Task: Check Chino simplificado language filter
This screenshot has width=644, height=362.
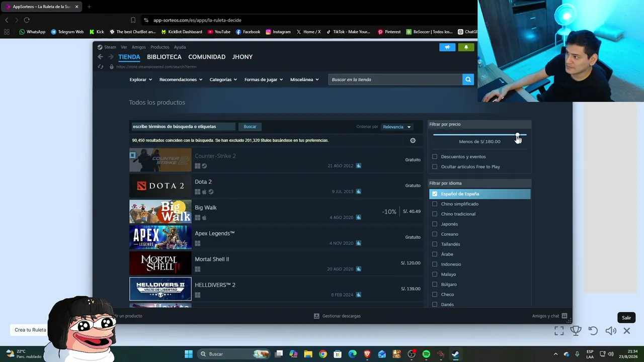Action: tap(435, 204)
